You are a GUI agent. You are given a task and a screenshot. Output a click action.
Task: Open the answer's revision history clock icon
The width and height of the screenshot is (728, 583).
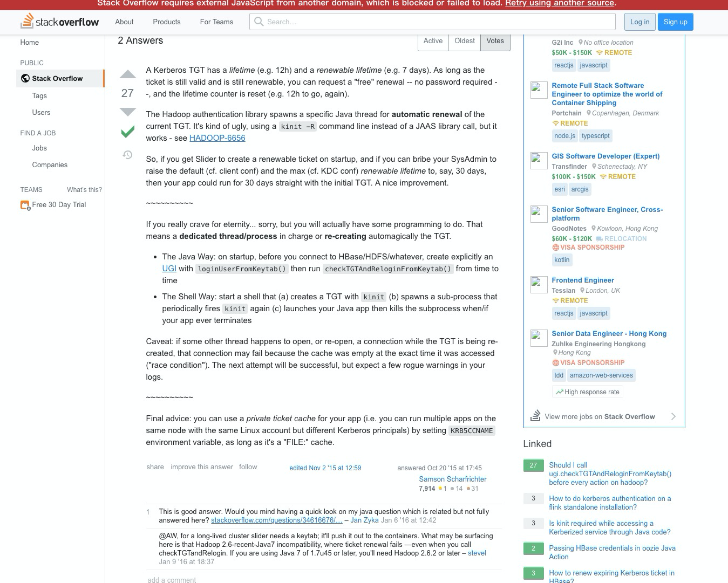(127, 155)
